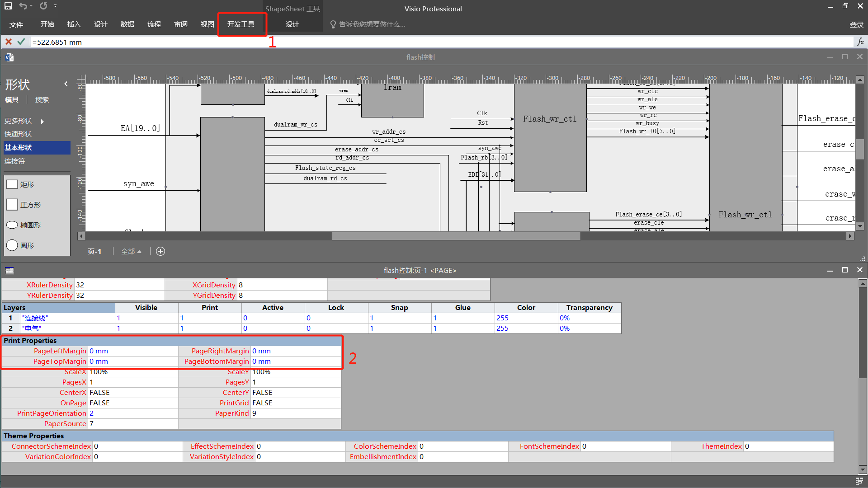Click the Undo icon
This screenshot has width=868, height=488.
point(24,6)
